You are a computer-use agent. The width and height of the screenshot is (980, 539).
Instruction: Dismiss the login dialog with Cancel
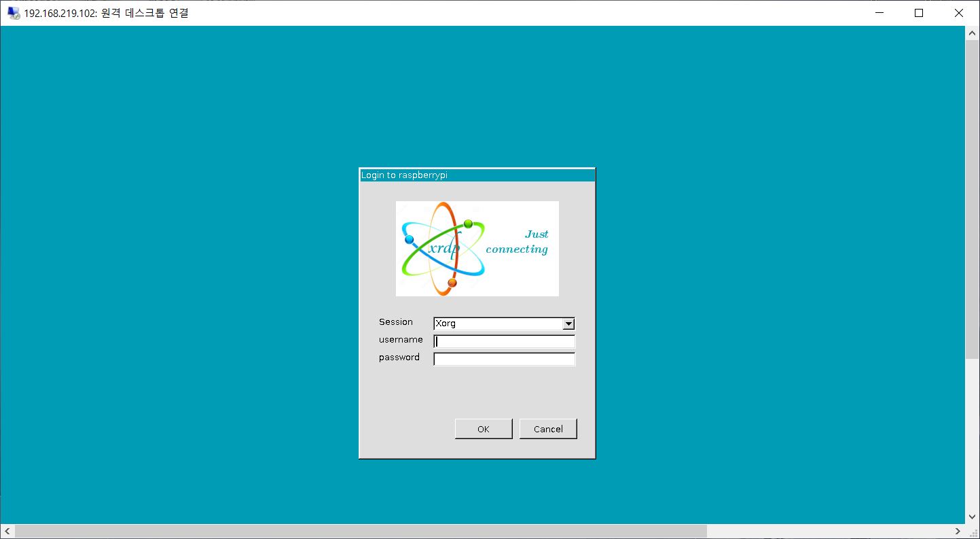click(548, 429)
